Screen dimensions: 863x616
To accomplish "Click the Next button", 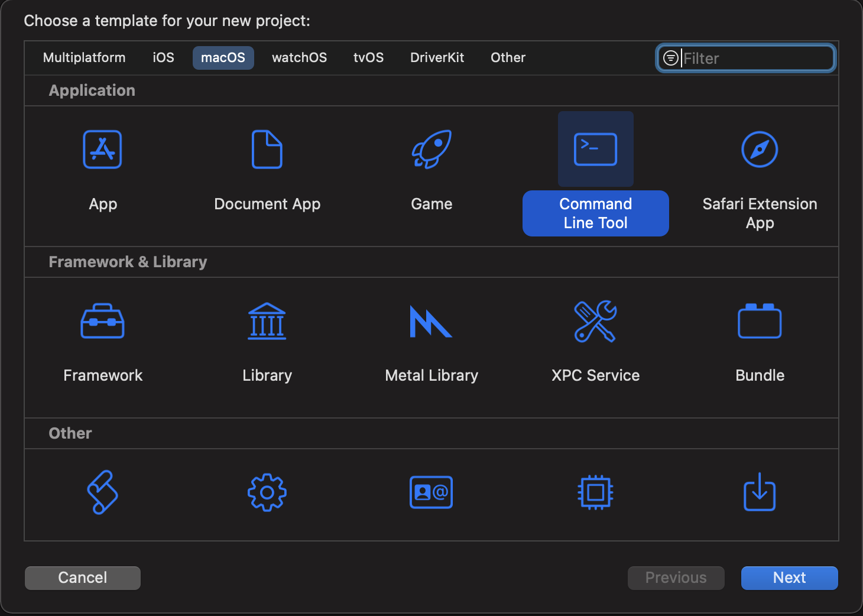I will pyautogui.click(x=789, y=578).
